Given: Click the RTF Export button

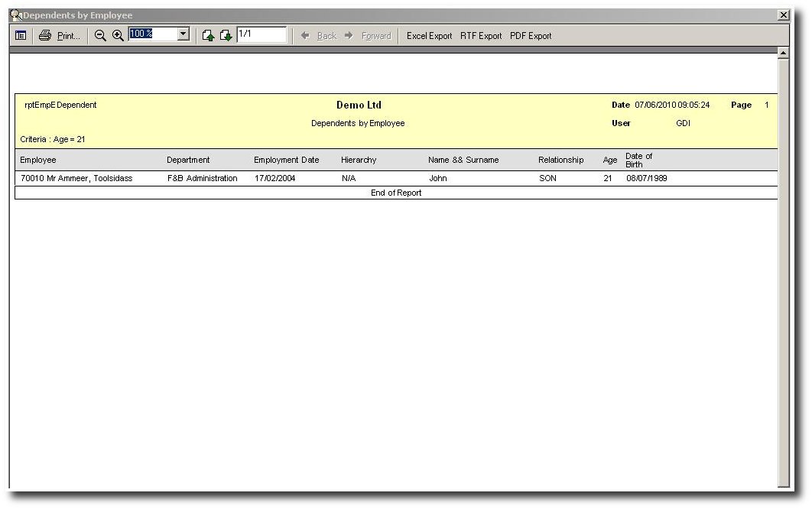Looking at the screenshot, I should (x=481, y=36).
